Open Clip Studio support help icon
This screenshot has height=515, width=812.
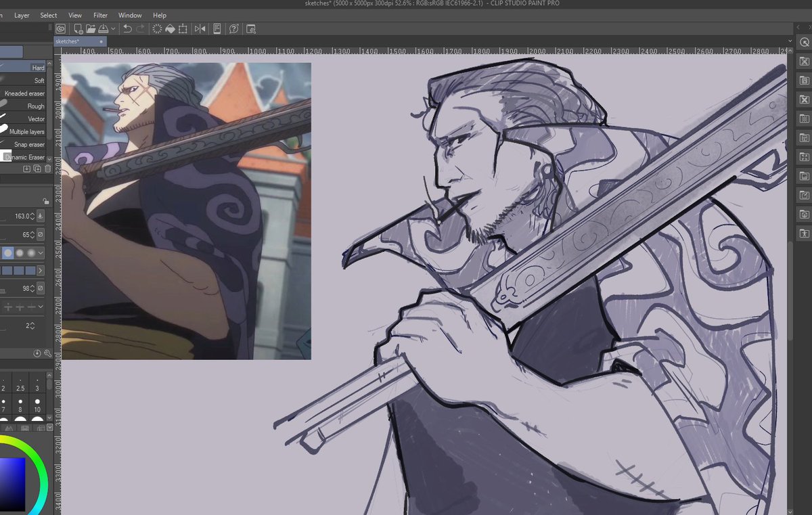pyautogui.click(x=234, y=28)
